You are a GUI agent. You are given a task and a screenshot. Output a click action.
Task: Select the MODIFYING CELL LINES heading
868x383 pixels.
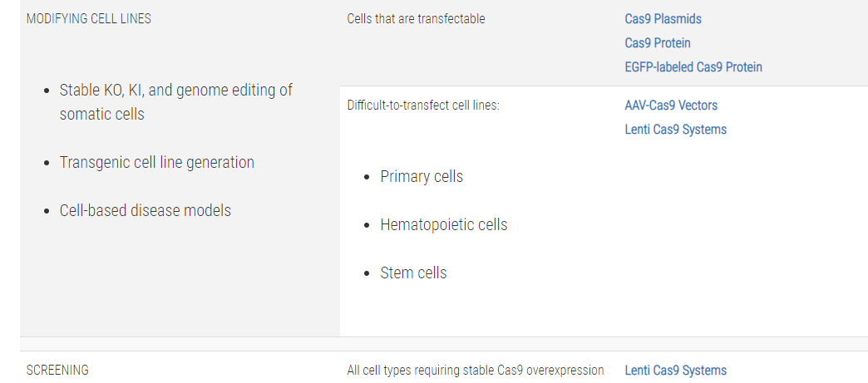(x=89, y=19)
